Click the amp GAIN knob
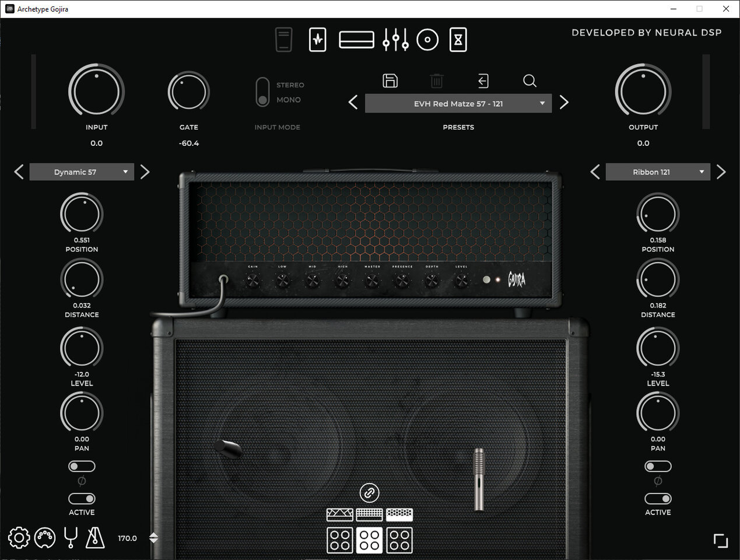 click(x=252, y=281)
